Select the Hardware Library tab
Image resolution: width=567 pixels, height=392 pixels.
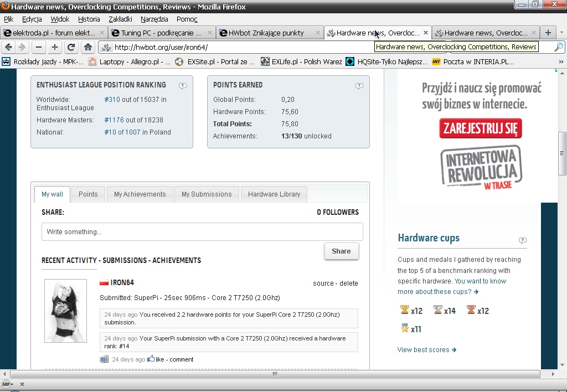tap(274, 194)
